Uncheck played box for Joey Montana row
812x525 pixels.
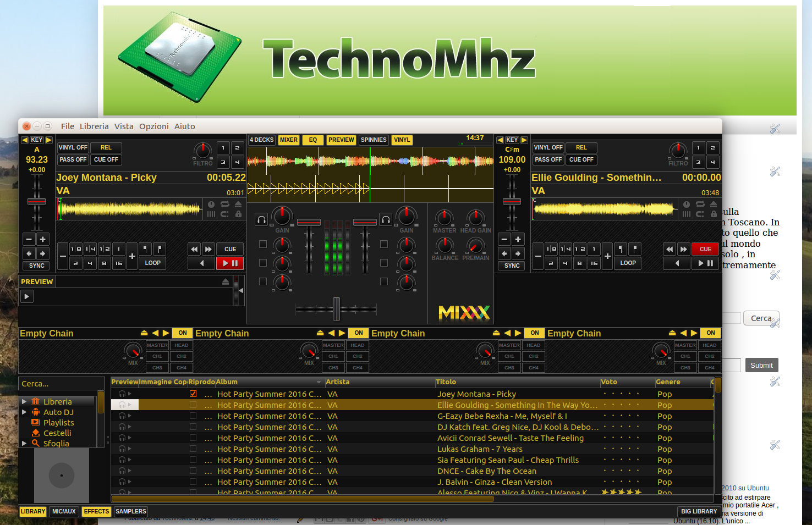[x=193, y=394]
